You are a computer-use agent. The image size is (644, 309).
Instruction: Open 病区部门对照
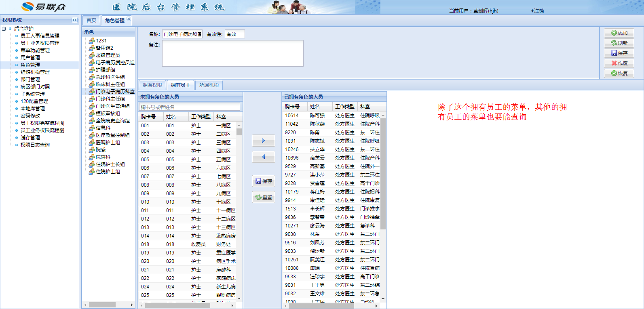(35, 87)
